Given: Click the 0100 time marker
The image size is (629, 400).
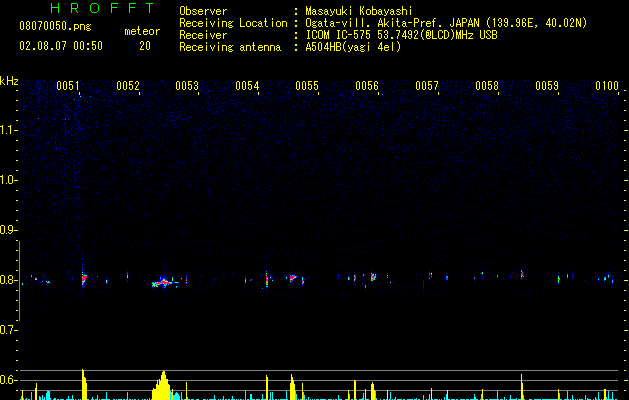Looking at the screenshot, I should [x=607, y=85].
